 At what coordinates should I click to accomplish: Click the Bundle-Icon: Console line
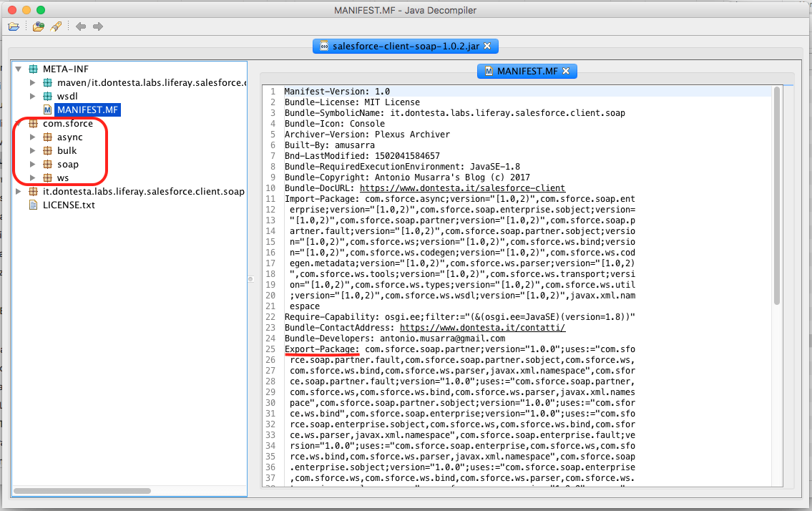click(335, 123)
